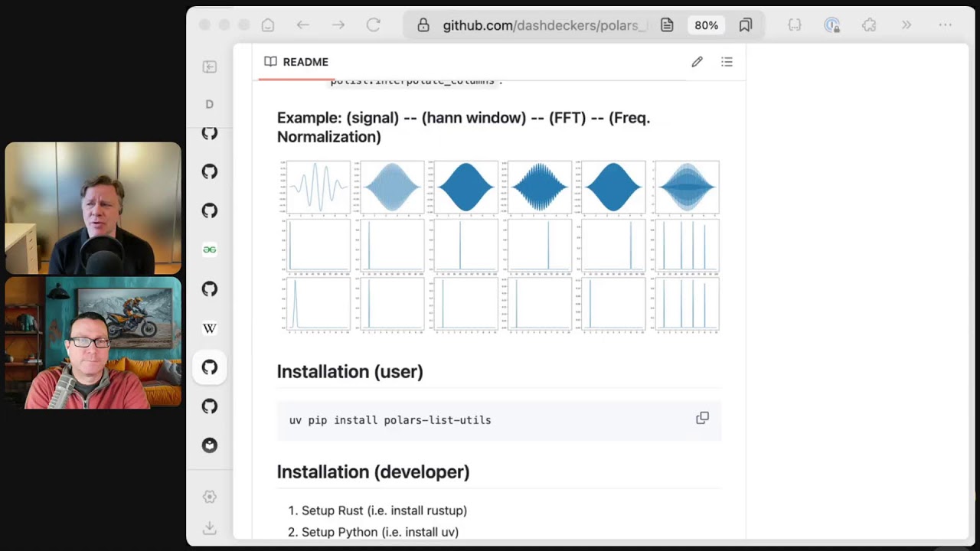
Task: Open the README outline list
Action: (x=727, y=62)
